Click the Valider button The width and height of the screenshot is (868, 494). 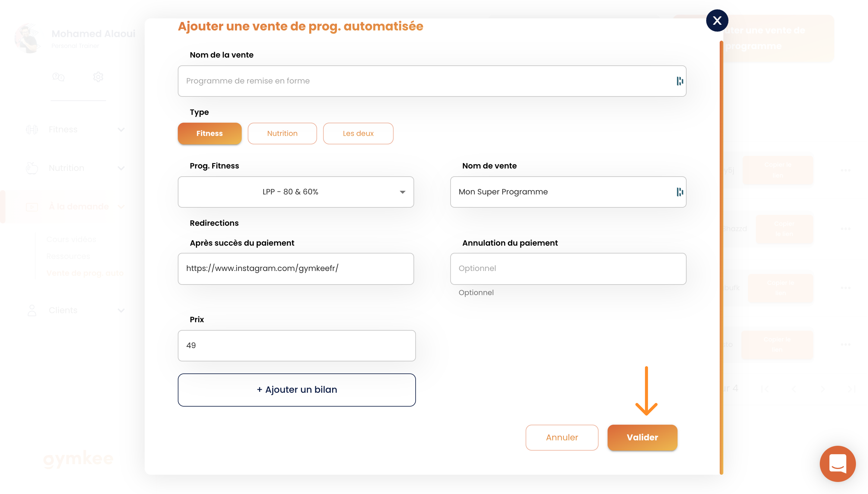tap(642, 437)
